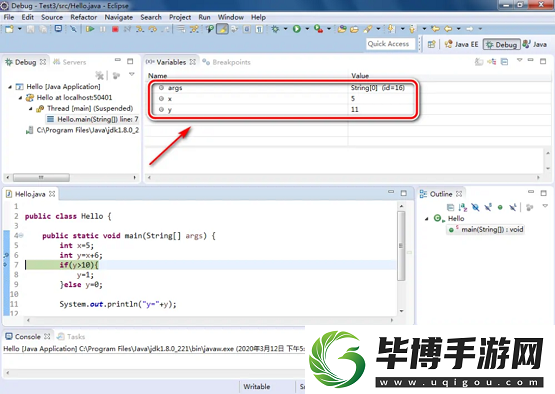Image resolution: width=555 pixels, height=394 pixels.
Task: Collapse the Hello [Java Application] tree node
Action: click(x=10, y=87)
